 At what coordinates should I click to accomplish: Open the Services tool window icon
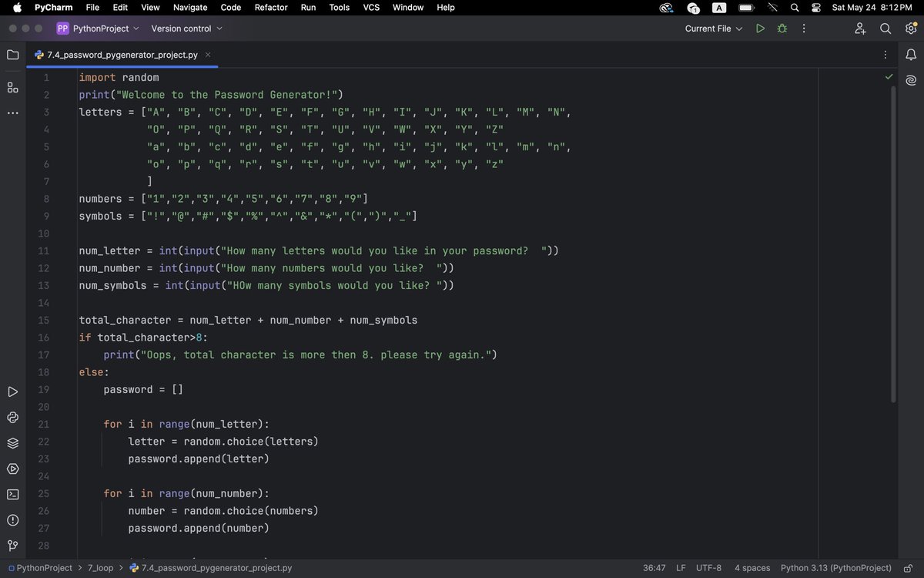[12, 469]
